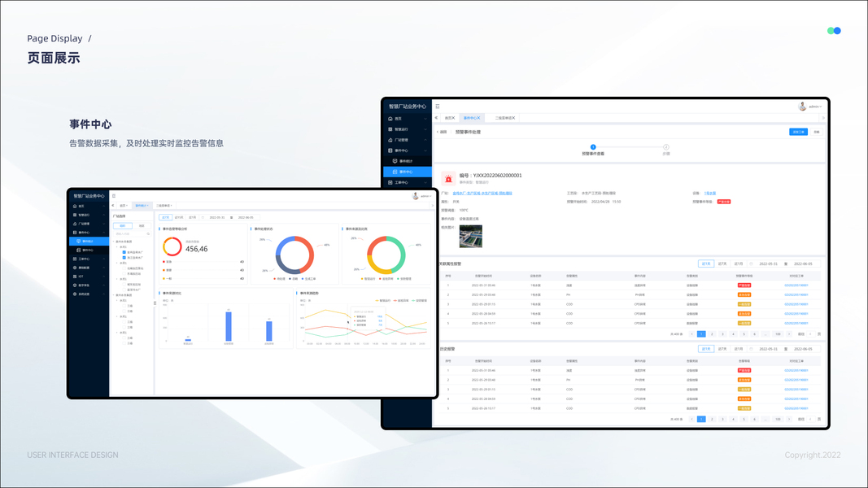Click 厂站管理 icon in event-handling window sidebar
The image size is (868, 488).
(x=390, y=140)
